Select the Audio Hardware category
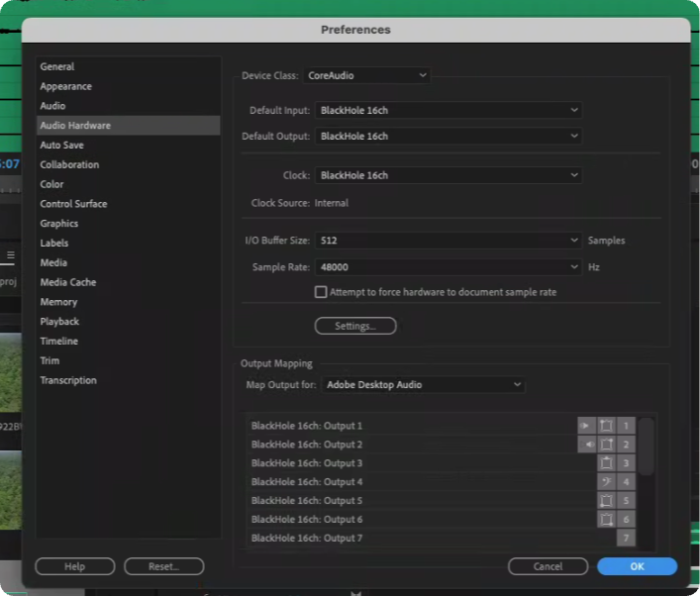This screenshot has width=700, height=596. [128, 126]
